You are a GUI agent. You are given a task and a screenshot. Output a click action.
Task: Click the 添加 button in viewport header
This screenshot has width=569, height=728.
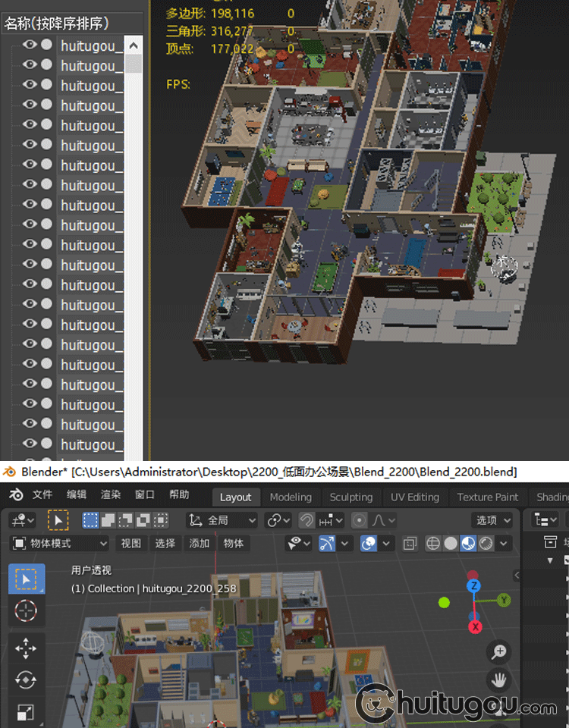tap(200, 544)
